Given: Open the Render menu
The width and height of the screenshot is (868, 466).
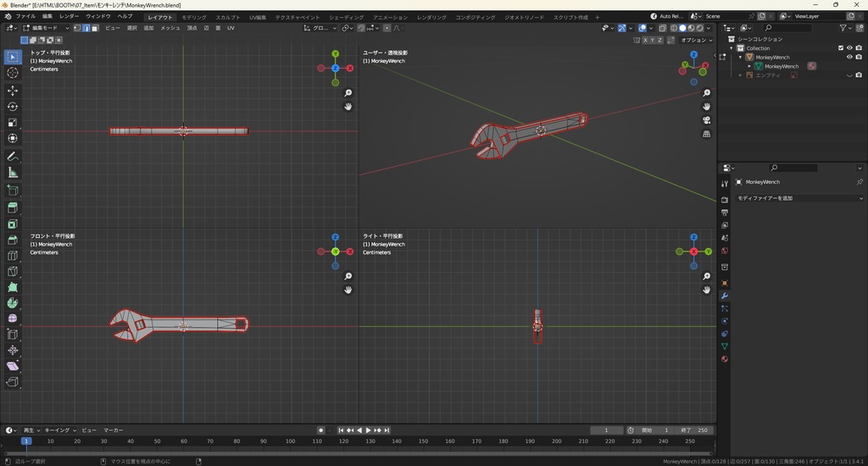Looking at the screenshot, I should (x=70, y=16).
